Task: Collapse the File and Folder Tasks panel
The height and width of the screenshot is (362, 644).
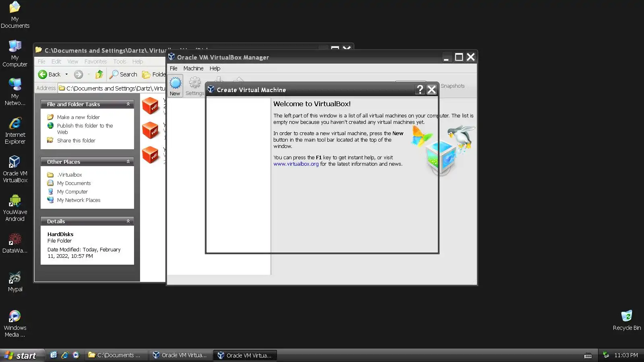Action: pos(128,104)
